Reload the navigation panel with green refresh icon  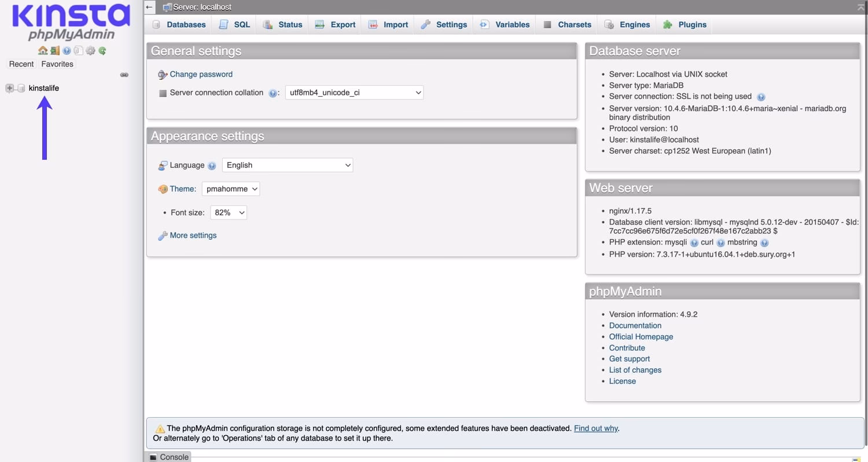[102, 50]
